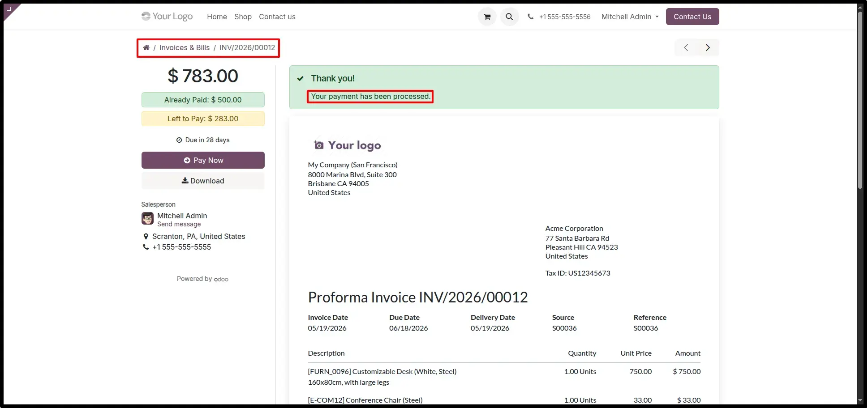This screenshot has width=868, height=408.
Task: Open Mitchell Admin user dropdown
Action: [630, 17]
